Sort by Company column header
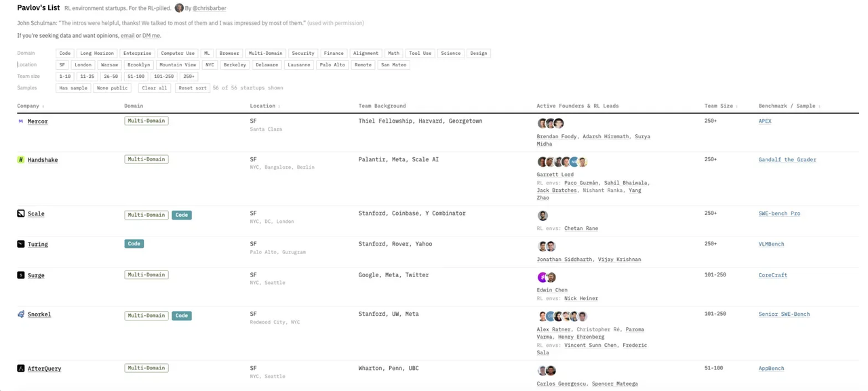 click(31, 106)
